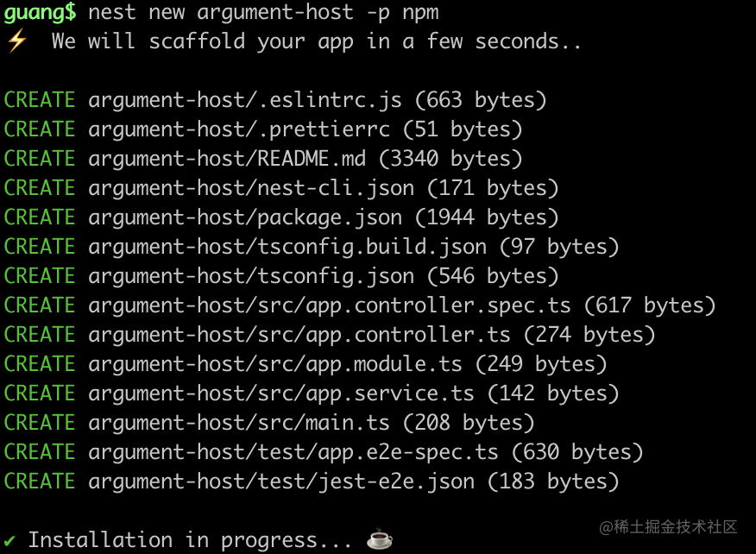Click the argument-host/tsconfig.json file path
This screenshot has height=554, width=756.
point(251,276)
